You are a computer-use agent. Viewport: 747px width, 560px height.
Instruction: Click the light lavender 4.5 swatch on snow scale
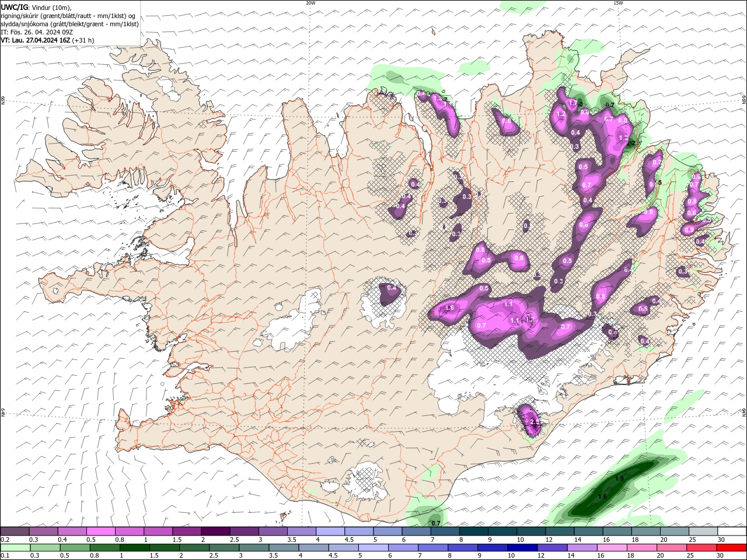click(x=359, y=531)
